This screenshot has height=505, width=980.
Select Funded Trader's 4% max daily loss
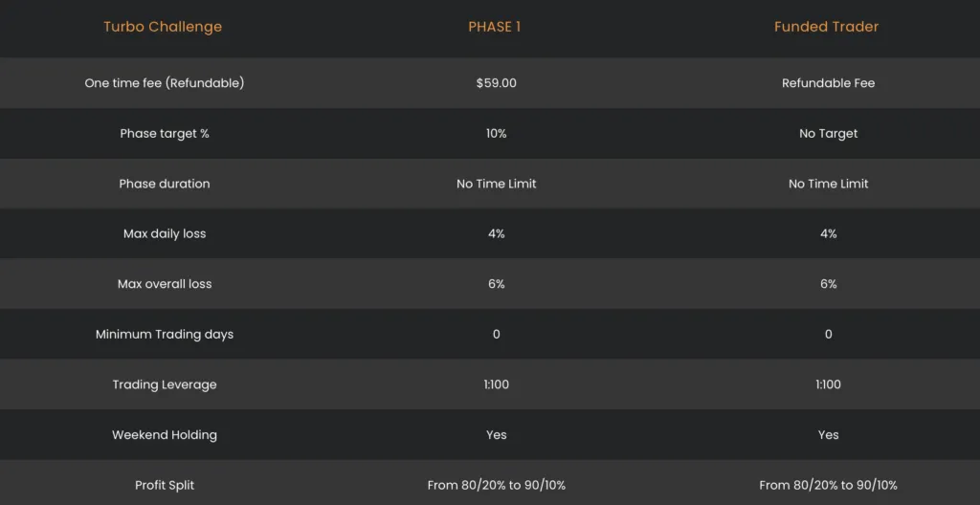coord(828,234)
